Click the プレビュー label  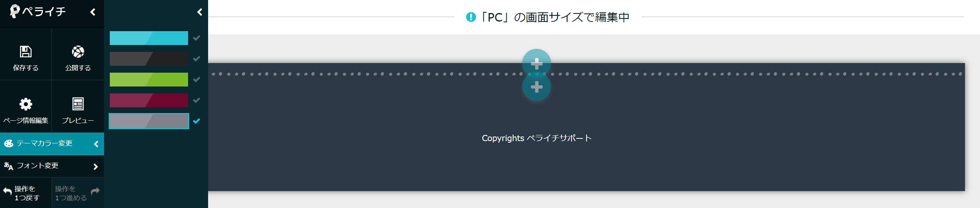pyautogui.click(x=78, y=120)
